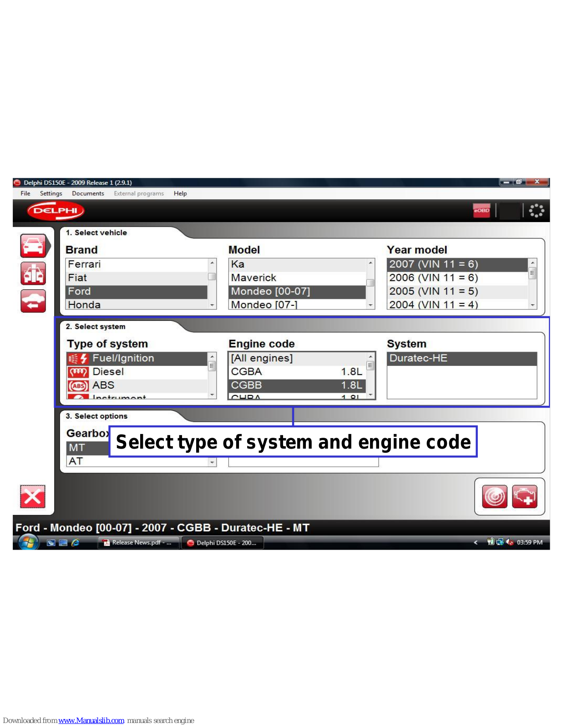The height and width of the screenshot is (728, 563).
Task: Select Ford in the Brand list
Action: point(137,292)
